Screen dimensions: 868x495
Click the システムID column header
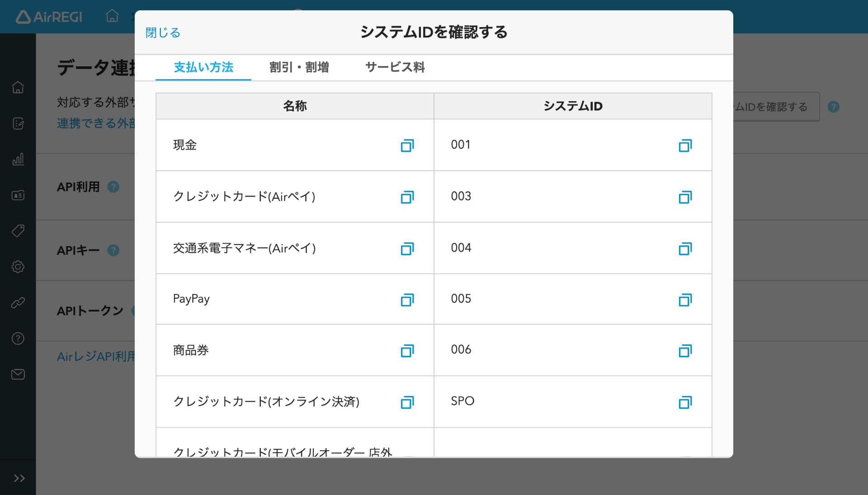pos(573,106)
